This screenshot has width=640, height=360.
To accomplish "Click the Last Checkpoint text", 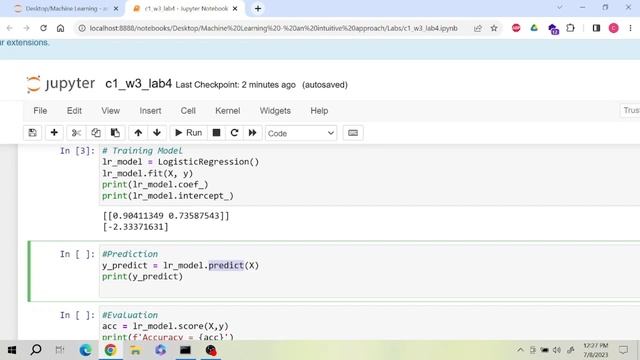I will pos(236,85).
